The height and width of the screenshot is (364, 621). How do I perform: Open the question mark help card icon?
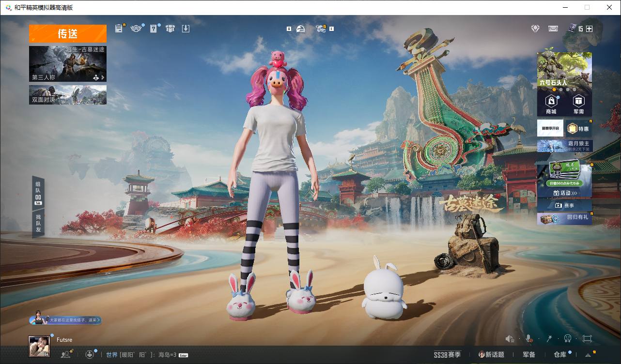pos(154,29)
